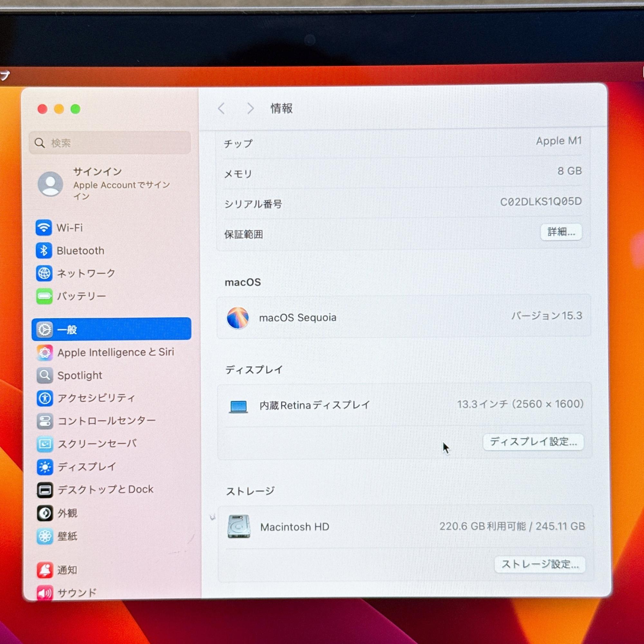This screenshot has width=644, height=644.
Task: Click the 詳細... warranty details button
Action: (561, 232)
